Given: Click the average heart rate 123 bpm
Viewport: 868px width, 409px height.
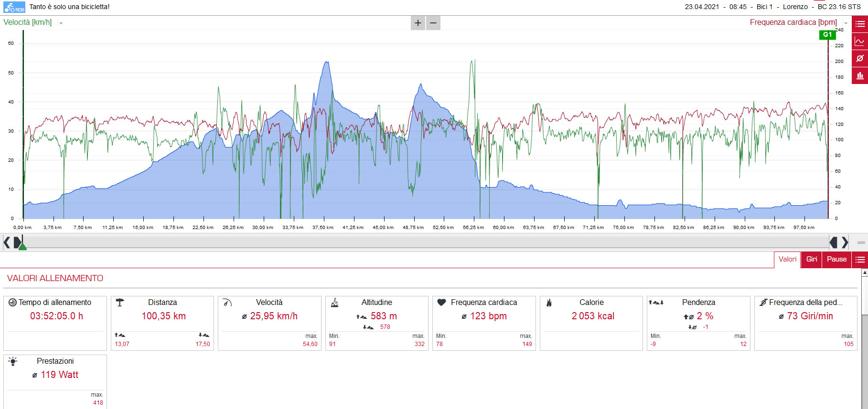Looking at the screenshot, I should 488,316.
